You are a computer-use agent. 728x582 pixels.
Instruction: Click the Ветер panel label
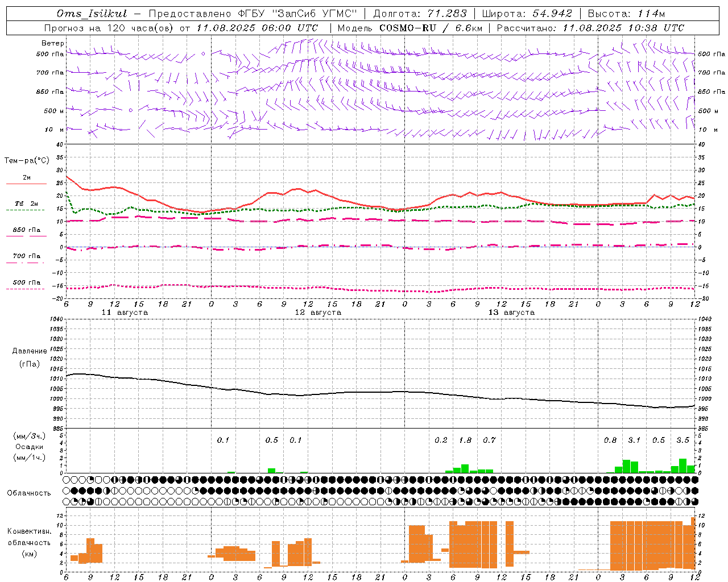(53, 43)
